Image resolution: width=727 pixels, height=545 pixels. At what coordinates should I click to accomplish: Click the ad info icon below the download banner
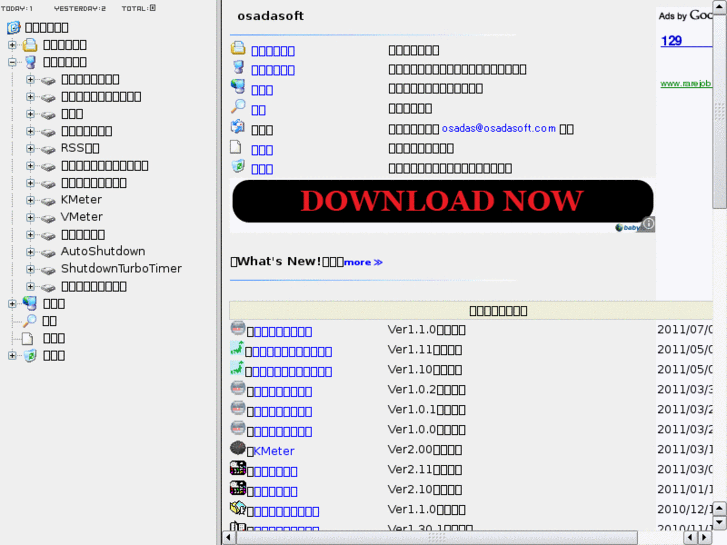648,224
